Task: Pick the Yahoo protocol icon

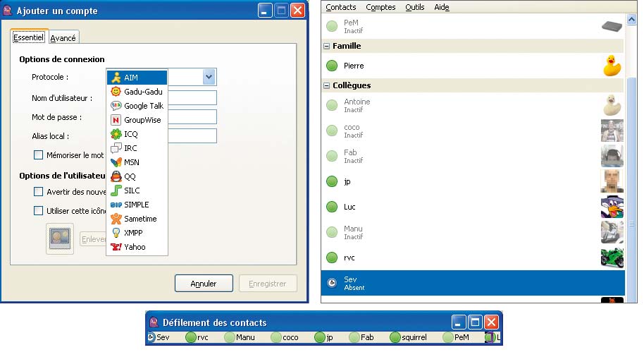Action: click(116, 247)
